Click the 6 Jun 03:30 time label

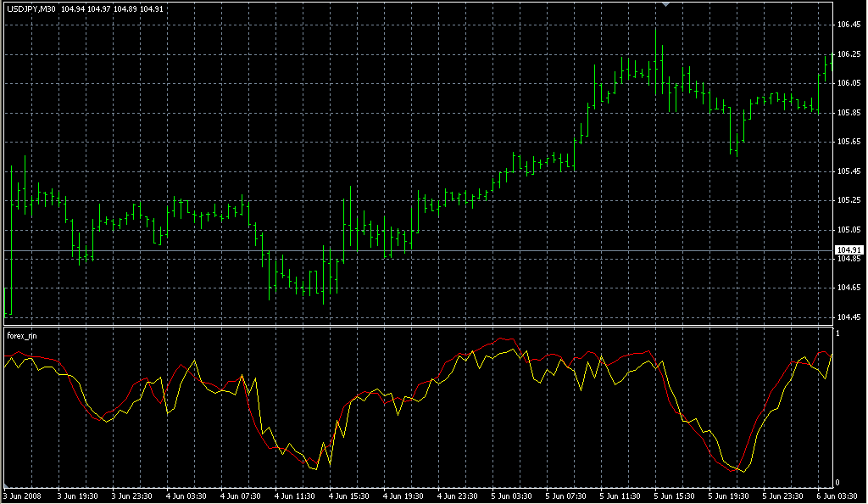click(837, 496)
